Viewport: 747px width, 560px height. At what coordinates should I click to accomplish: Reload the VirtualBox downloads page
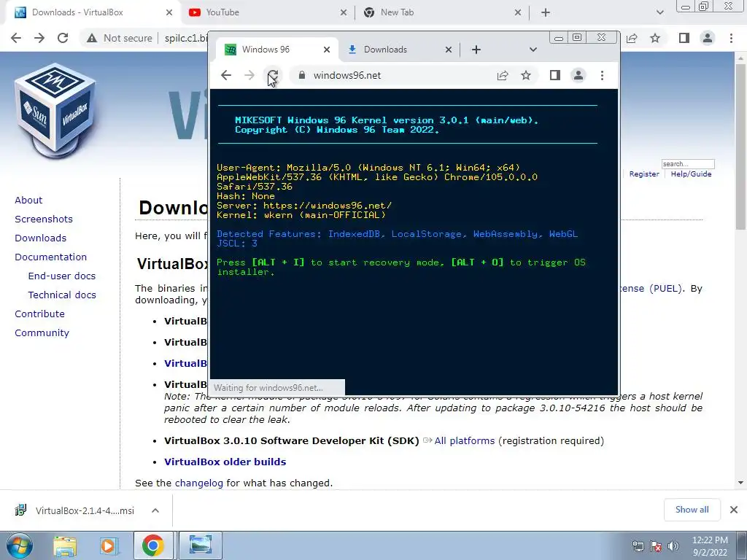click(63, 38)
